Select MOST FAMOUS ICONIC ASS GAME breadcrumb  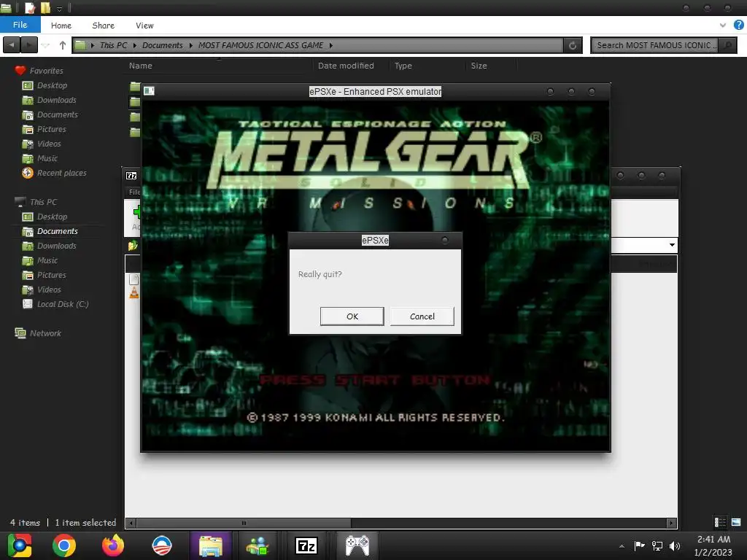[260, 45]
